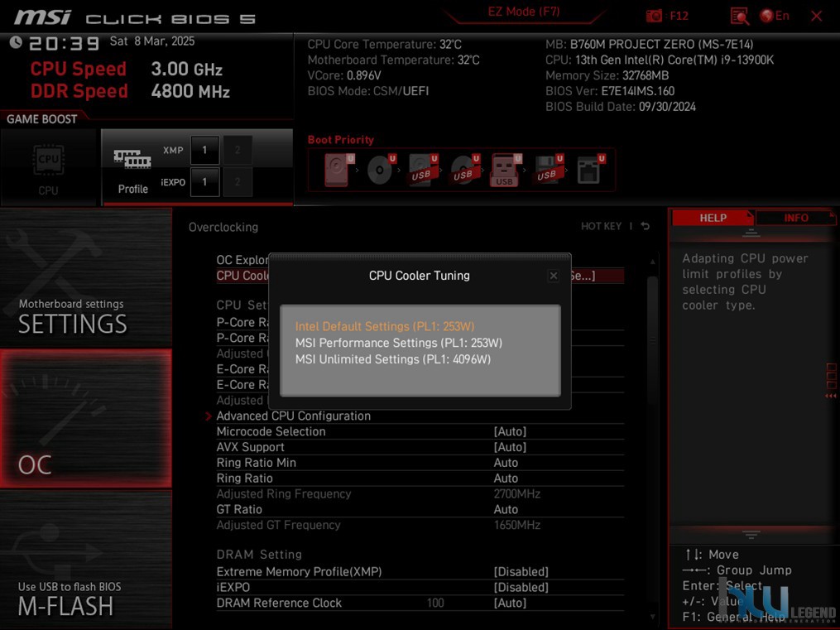Select the USB key boot device icon
840x630 pixels.
[x=506, y=170]
